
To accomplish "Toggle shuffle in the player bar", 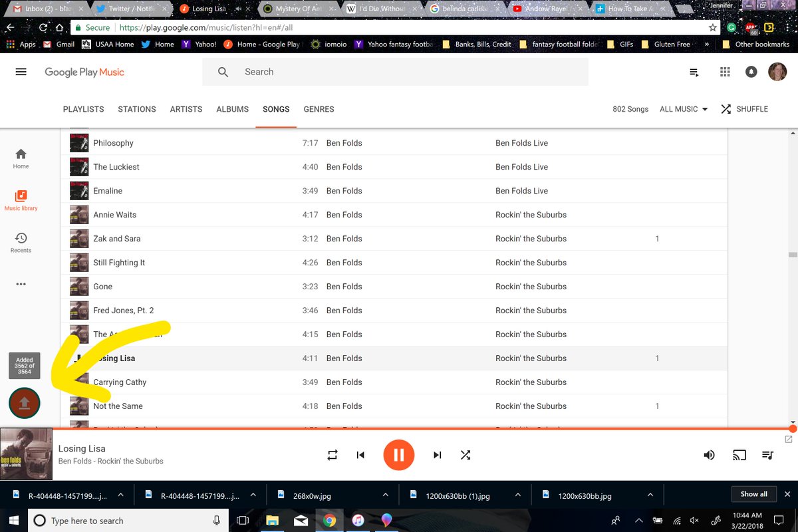I will coord(465,455).
